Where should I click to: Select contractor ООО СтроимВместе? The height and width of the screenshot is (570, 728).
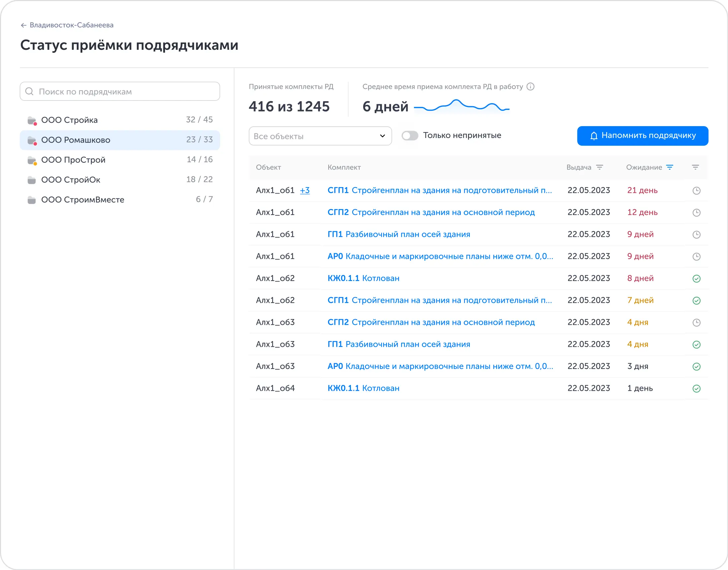[120, 200]
